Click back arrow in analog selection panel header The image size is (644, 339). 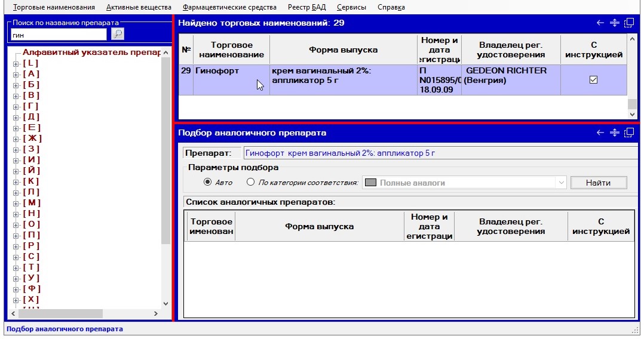(x=600, y=132)
